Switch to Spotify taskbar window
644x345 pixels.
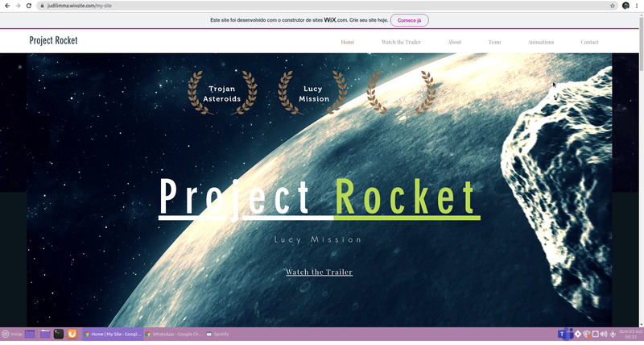(217, 334)
